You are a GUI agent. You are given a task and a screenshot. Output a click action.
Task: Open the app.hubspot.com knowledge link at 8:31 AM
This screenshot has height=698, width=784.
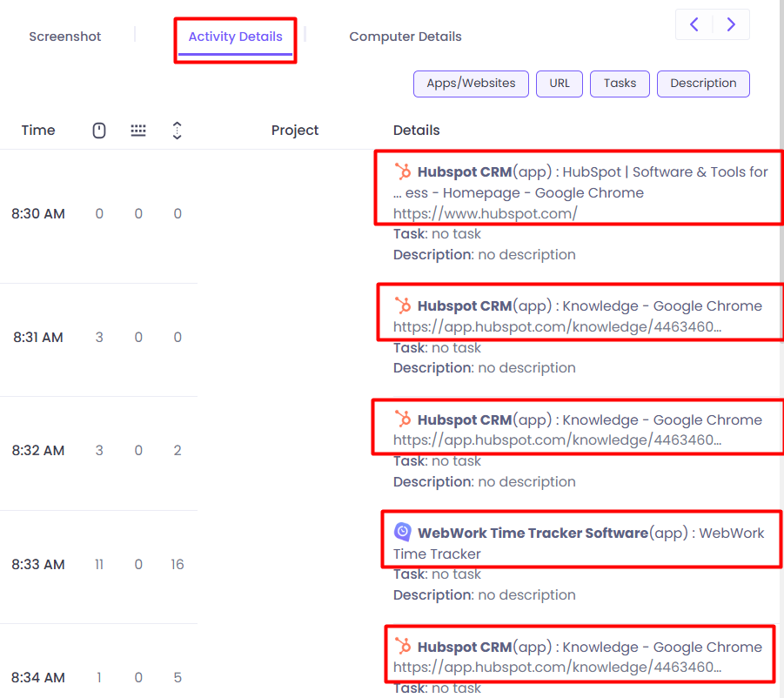[x=513, y=326]
